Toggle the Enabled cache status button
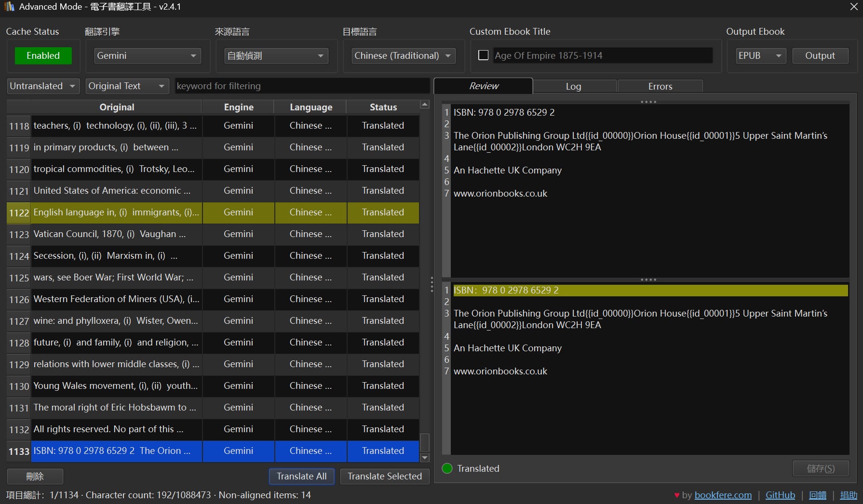863x504 pixels. pyautogui.click(x=43, y=55)
